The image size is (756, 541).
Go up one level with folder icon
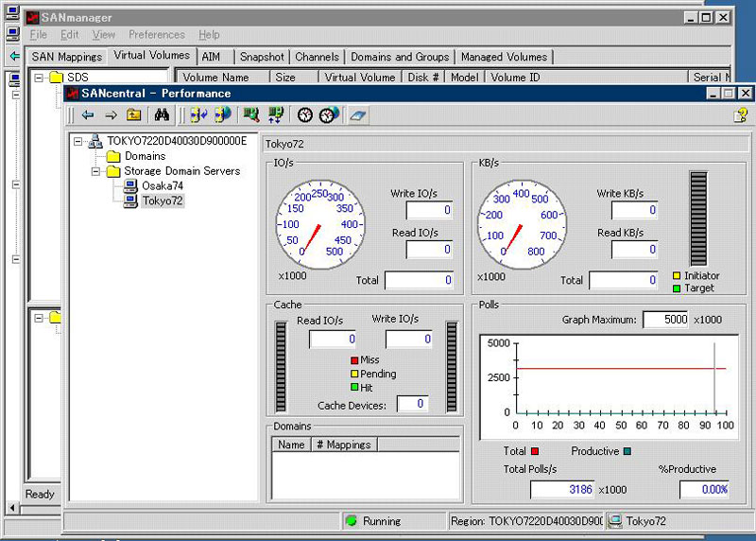(x=133, y=114)
